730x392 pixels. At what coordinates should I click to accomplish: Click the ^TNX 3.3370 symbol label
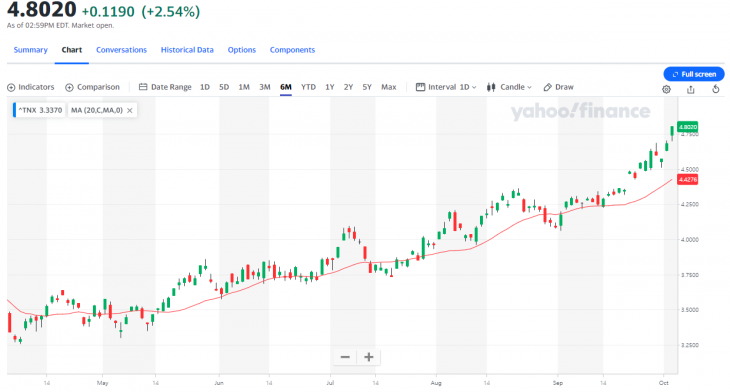point(39,110)
